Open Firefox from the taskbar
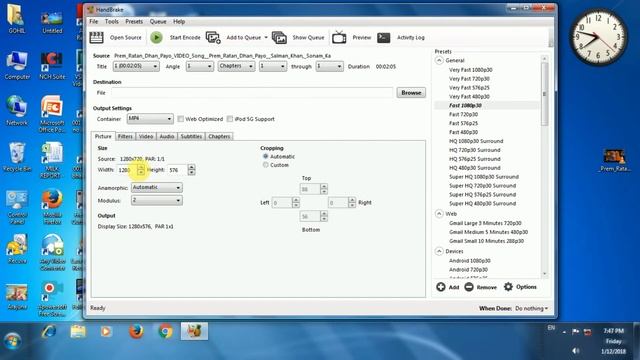 pos(136,331)
